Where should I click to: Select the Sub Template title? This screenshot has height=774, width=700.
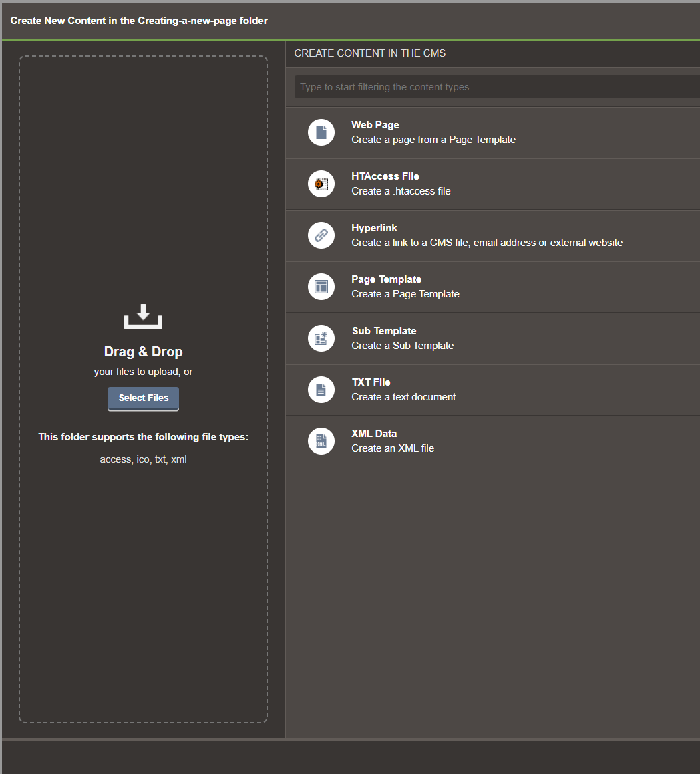(x=384, y=331)
